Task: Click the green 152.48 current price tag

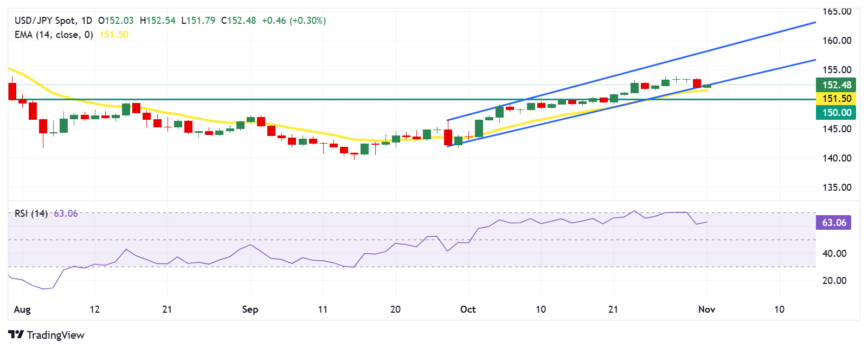Action: pyautogui.click(x=837, y=85)
